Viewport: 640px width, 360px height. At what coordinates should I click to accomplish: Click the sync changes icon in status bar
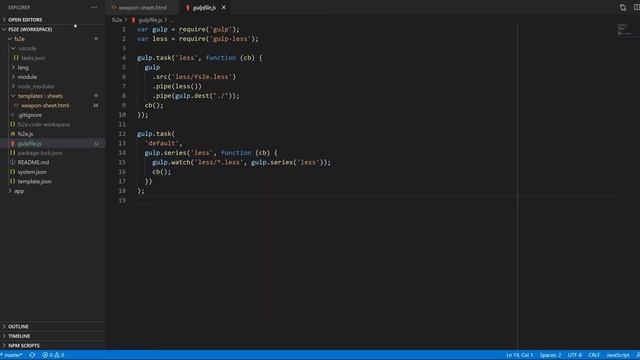pyautogui.click(x=32, y=355)
